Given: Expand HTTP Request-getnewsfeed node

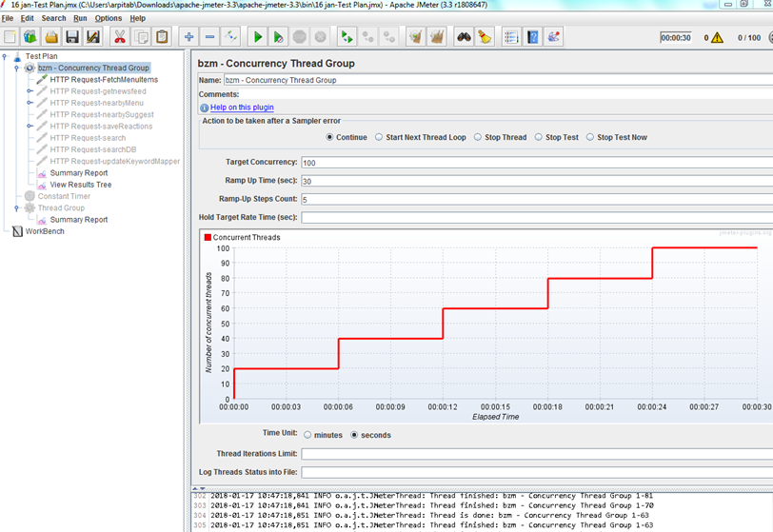Looking at the screenshot, I should tap(30, 91).
